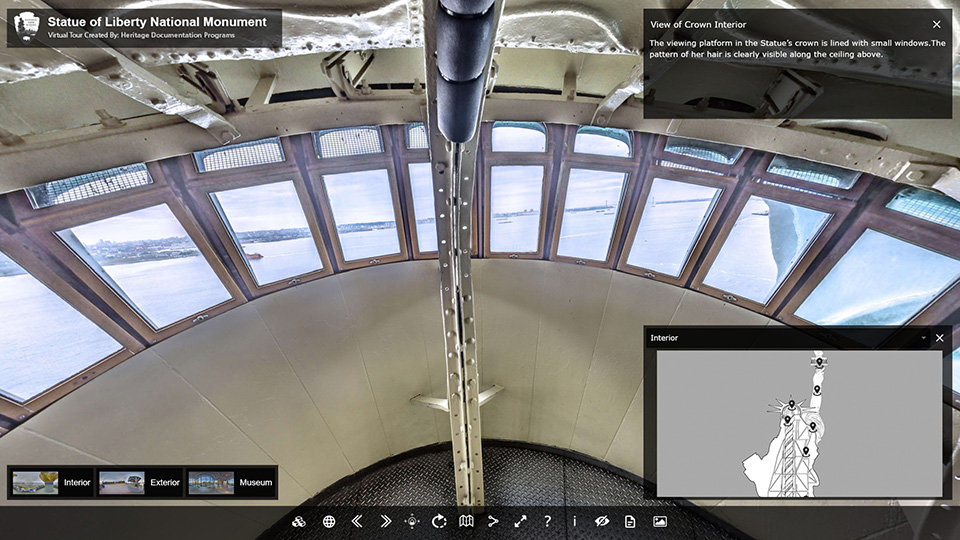Close the View of Crown Interior panel
Screen dimensions: 960x540
click(936, 24)
